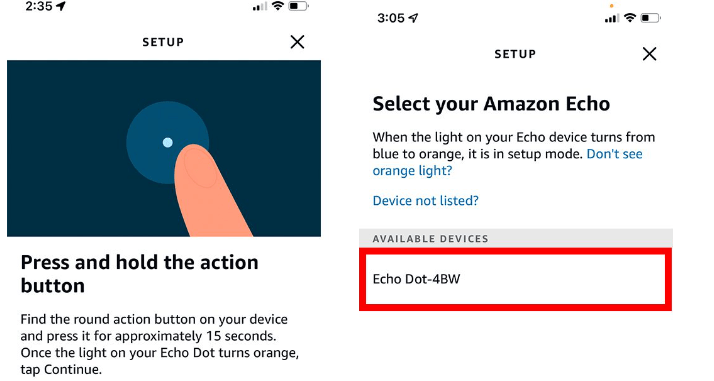714x381 pixels.
Task: Tap the 2:35 clock time
Action: click(39, 6)
